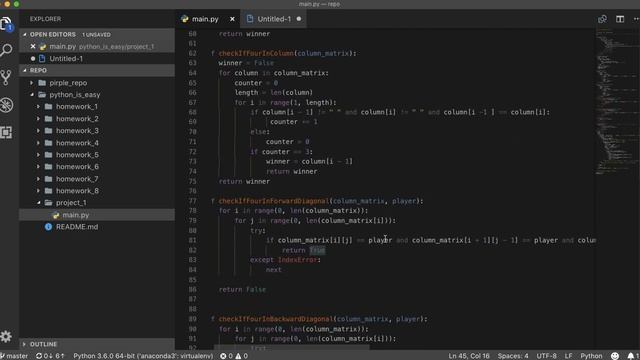Synchronize changes in the status bar
Image resolution: width=640 pixels, height=360 pixels.
click(x=50, y=356)
